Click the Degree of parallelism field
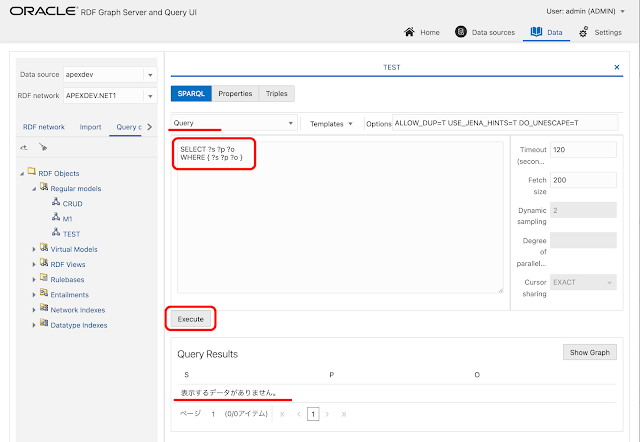The height and width of the screenshot is (442, 640). [583, 240]
